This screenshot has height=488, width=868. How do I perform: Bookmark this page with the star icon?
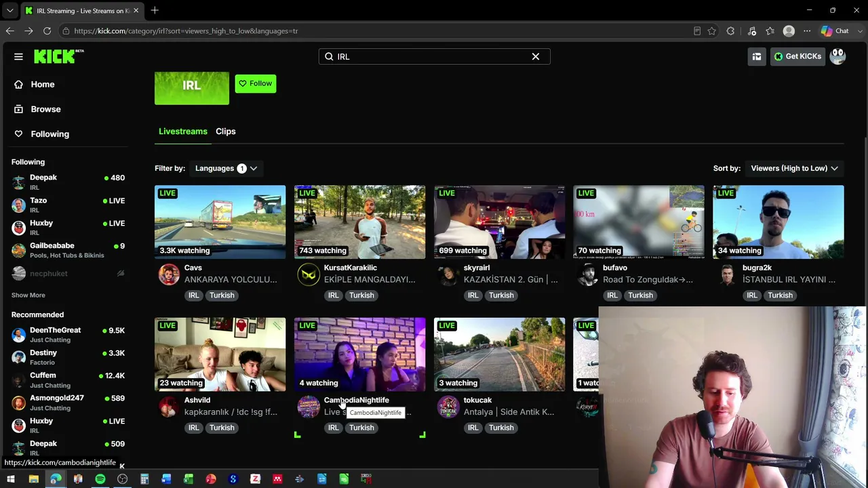[x=711, y=31]
